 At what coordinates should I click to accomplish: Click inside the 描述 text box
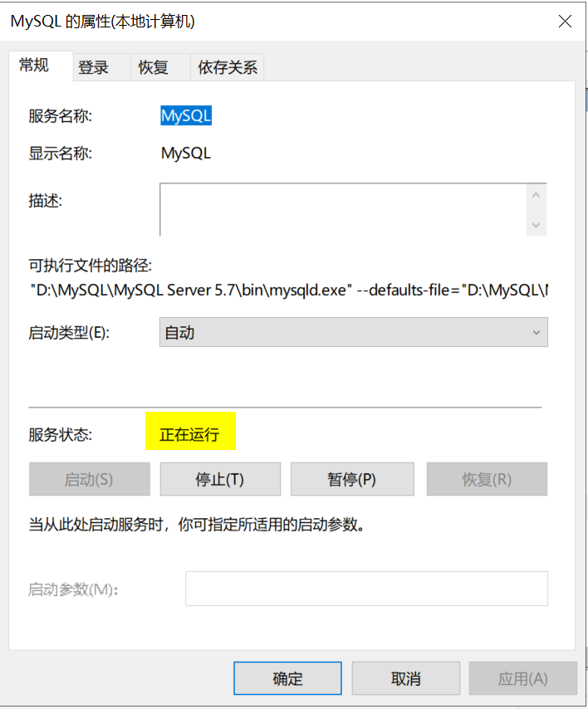tap(341, 210)
